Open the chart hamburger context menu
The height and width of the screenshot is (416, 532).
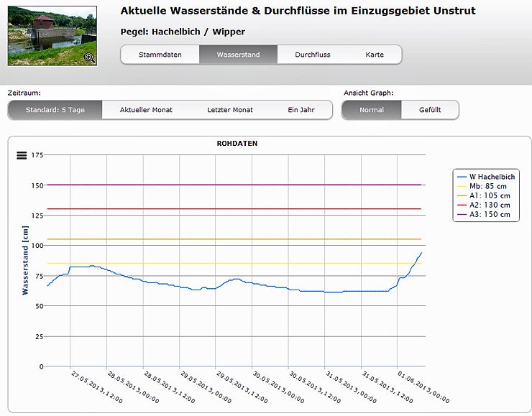click(x=22, y=155)
